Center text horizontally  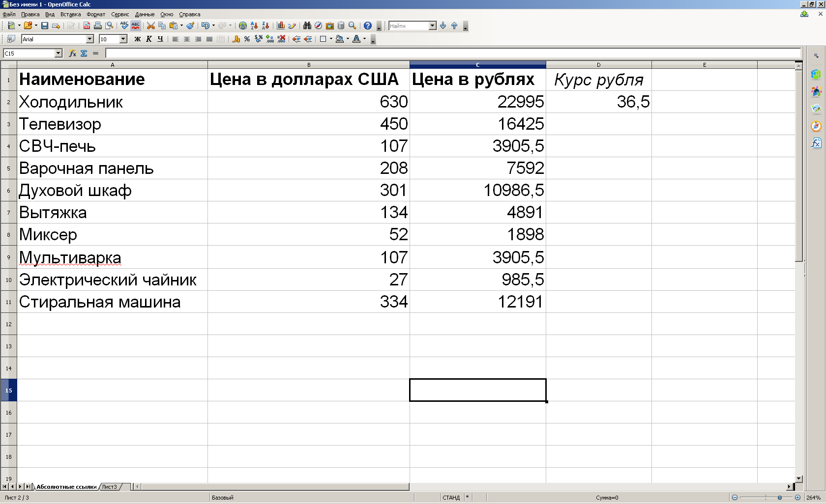tap(187, 39)
